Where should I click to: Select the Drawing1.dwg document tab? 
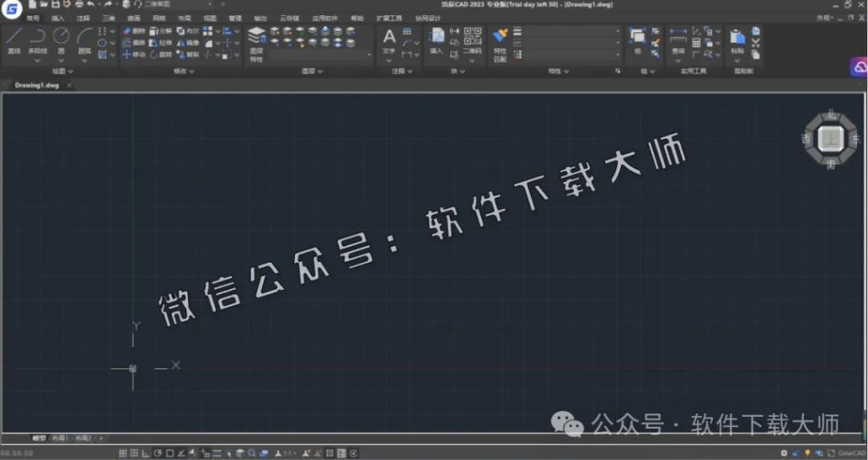[x=36, y=86]
